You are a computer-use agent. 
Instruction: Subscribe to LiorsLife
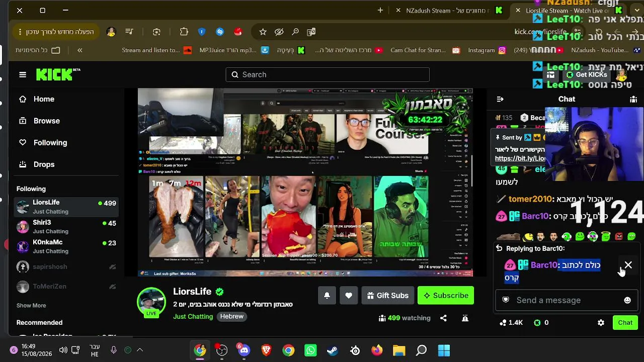(446, 296)
